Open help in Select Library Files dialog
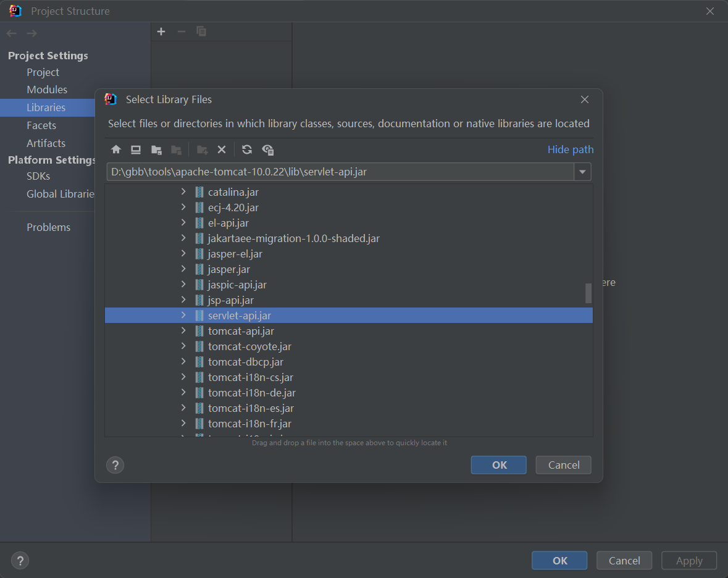 point(115,465)
